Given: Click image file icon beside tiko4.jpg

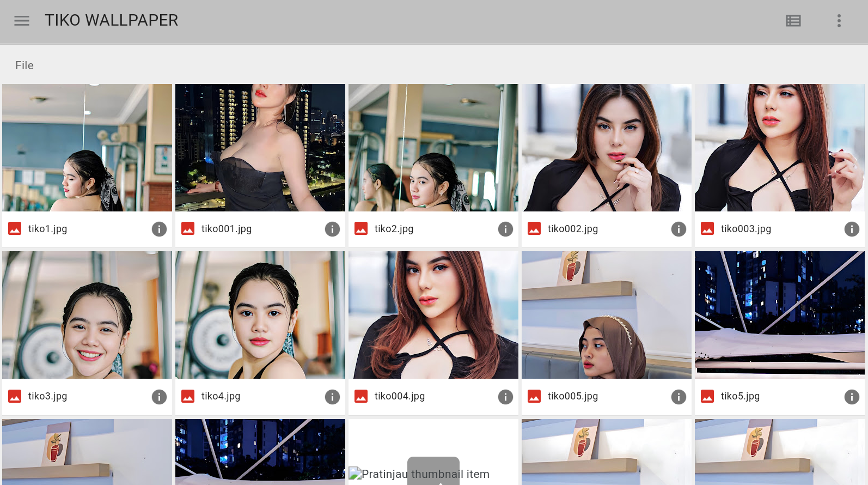Looking at the screenshot, I should (188, 396).
